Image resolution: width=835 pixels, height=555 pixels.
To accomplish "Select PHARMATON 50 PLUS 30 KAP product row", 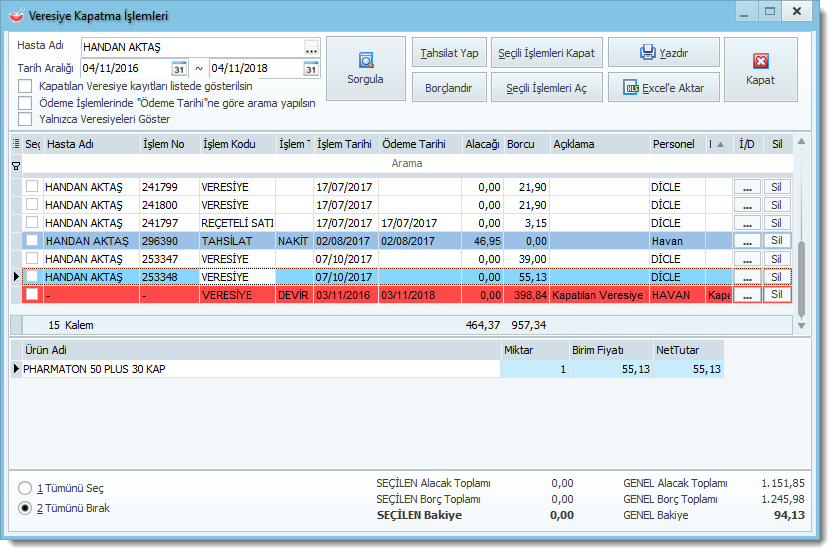I will (x=367, y=369).
